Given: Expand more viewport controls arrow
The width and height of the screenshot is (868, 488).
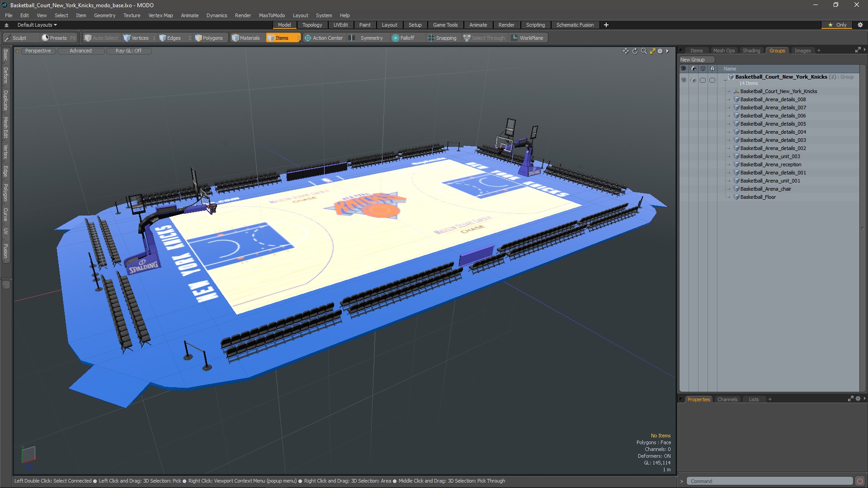Looking at the screenshot, I should coord(667,51).
